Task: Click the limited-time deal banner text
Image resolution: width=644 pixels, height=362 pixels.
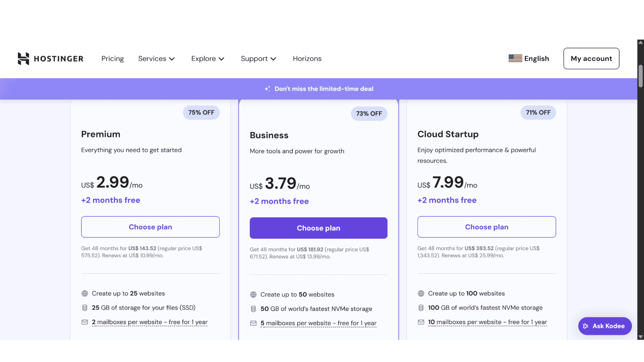Action: (x=324, y=89)
